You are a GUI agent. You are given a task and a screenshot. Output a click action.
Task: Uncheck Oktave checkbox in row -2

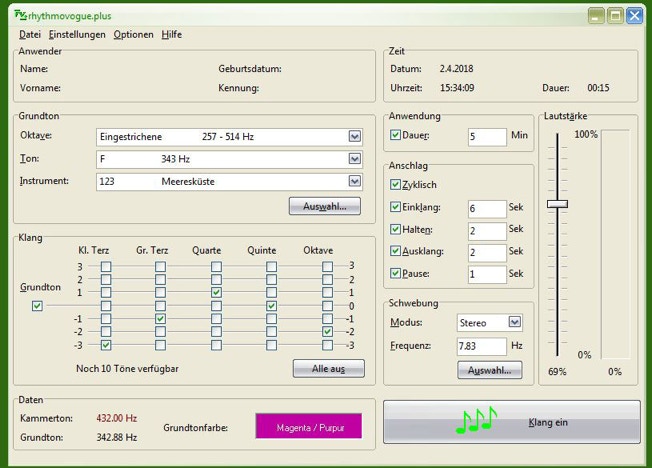tap(328, 332)
